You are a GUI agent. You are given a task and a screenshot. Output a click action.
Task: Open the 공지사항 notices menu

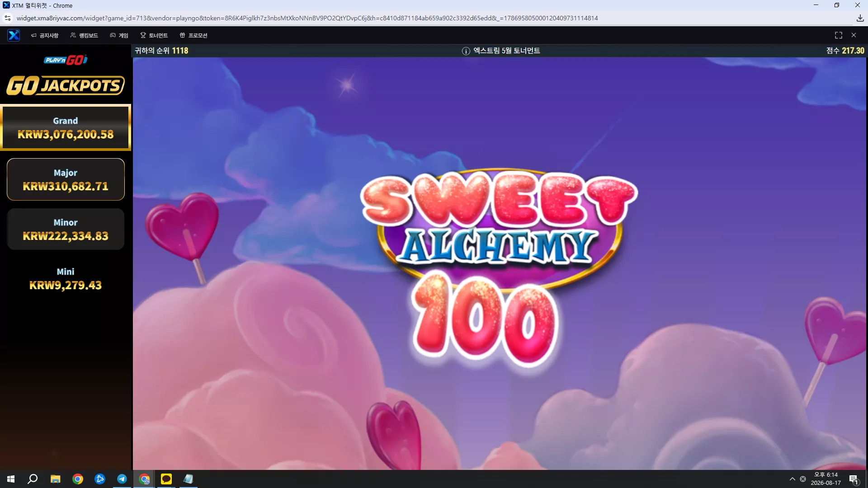point(45,35)
